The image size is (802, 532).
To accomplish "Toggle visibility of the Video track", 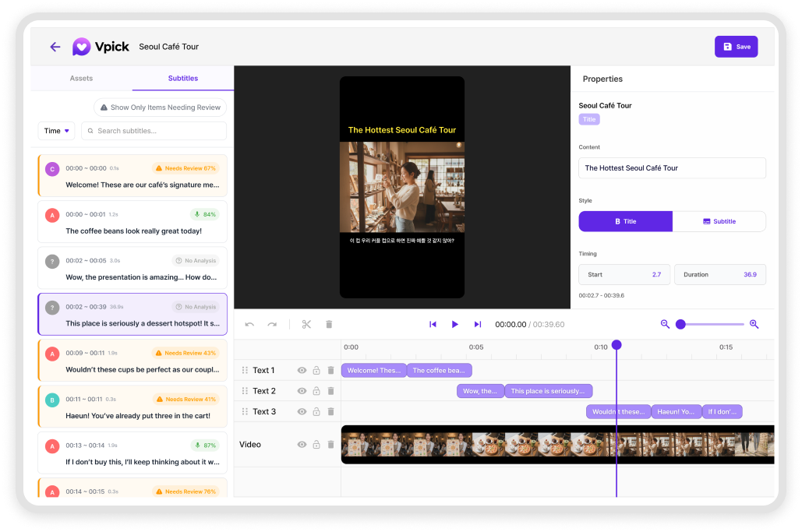I will click(x=302, y=445).
